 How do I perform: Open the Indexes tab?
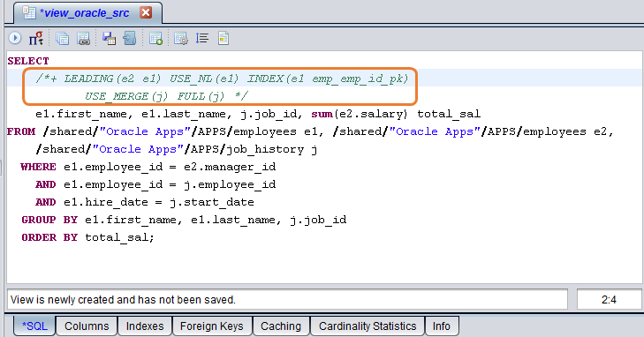pyautogui.click(x=145, y=326)
